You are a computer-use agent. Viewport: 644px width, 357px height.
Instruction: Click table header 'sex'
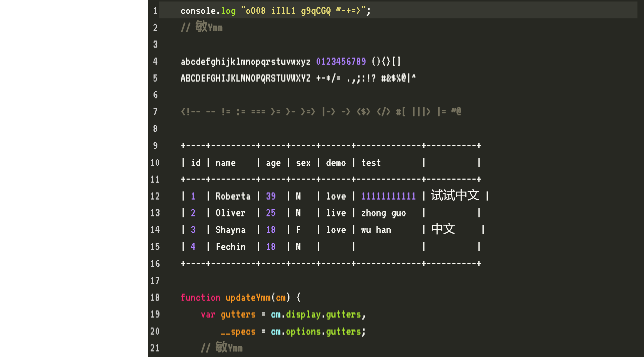303,163
